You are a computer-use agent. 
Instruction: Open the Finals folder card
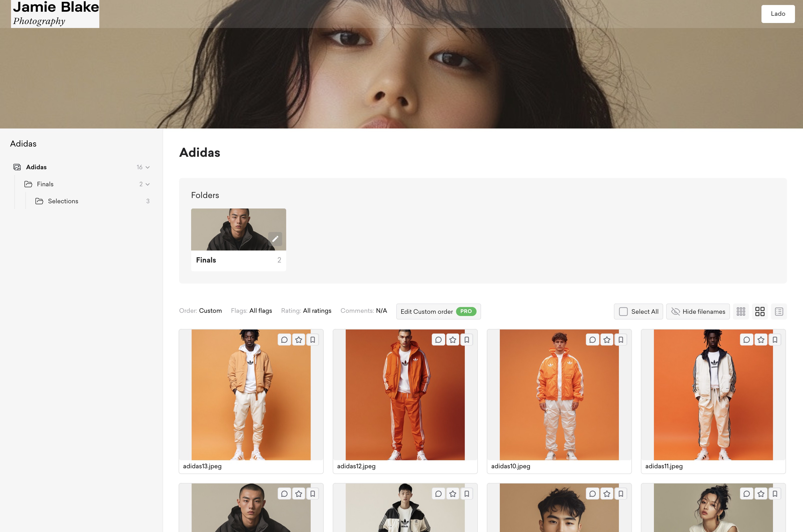pos(239,239)
